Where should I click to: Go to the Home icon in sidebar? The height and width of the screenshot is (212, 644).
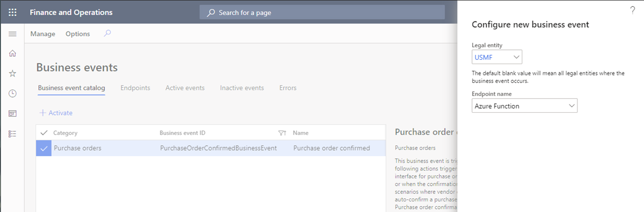pos(13,53)
